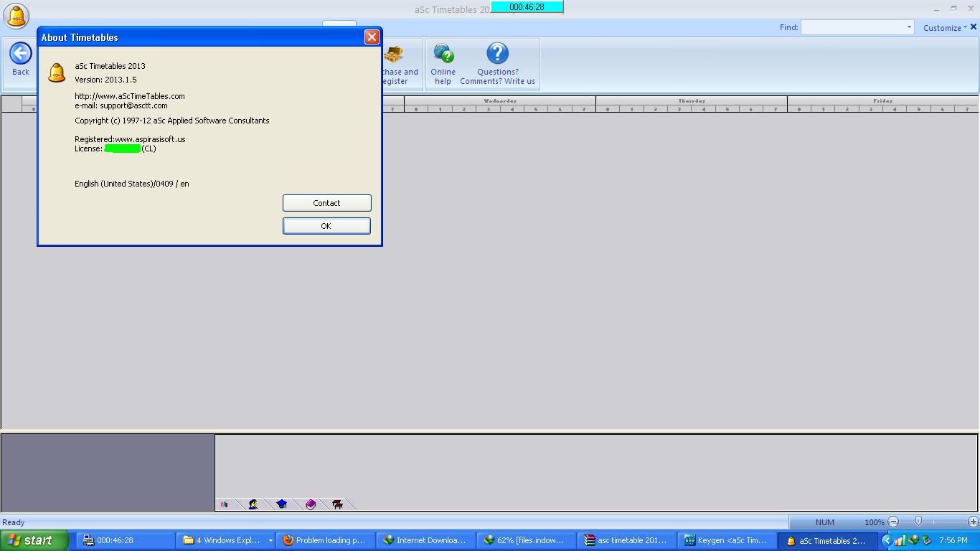Expand the Windows Explorer group dropdown arrow
The width and height of the screenshot is (980, 551).
(x=270, y=540)
